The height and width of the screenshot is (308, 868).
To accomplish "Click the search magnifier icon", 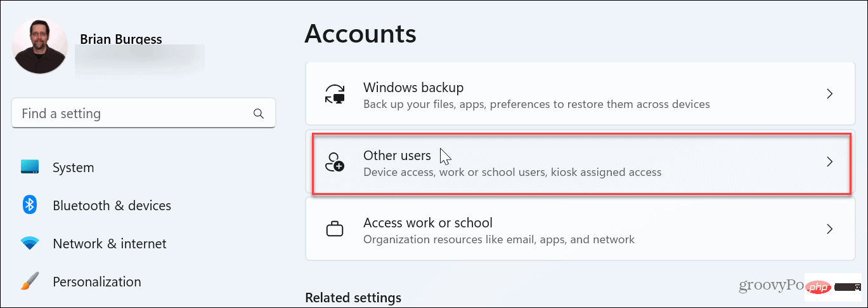I will (258, 114).
